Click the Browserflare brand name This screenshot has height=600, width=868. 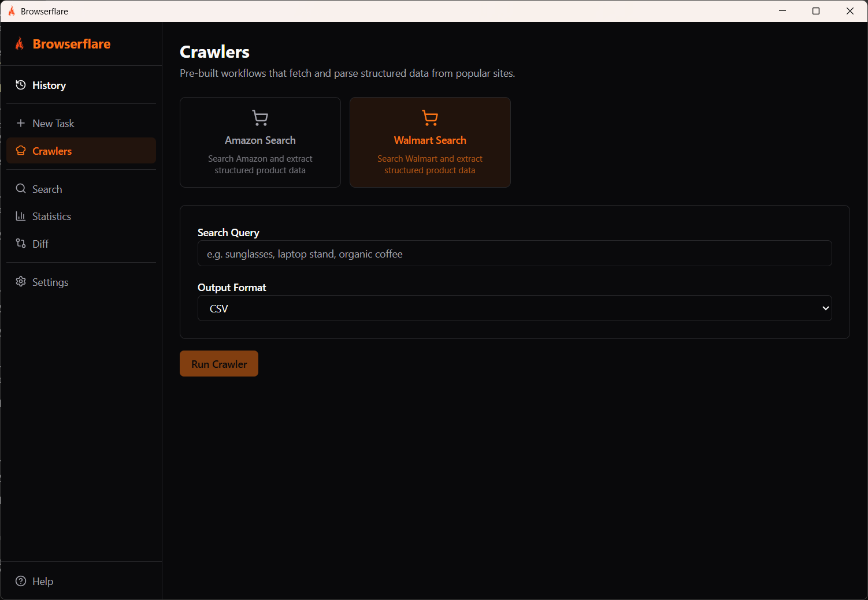point(72,44)
